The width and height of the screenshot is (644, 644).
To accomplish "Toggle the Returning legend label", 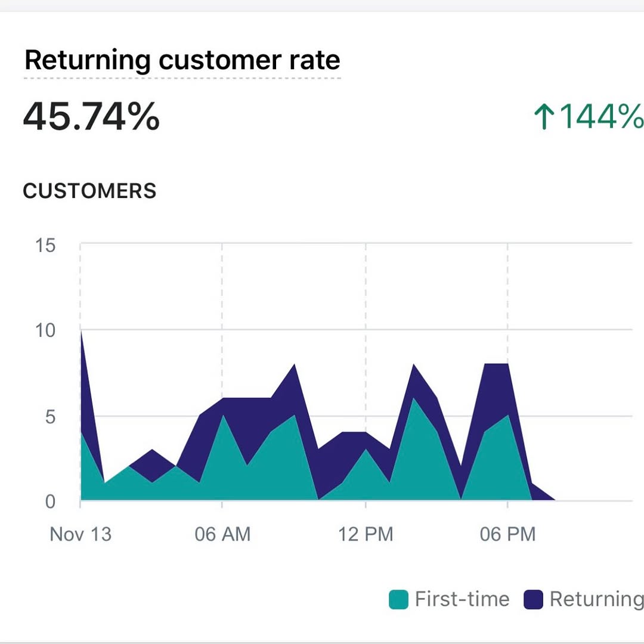I will (x=596, y=599).
